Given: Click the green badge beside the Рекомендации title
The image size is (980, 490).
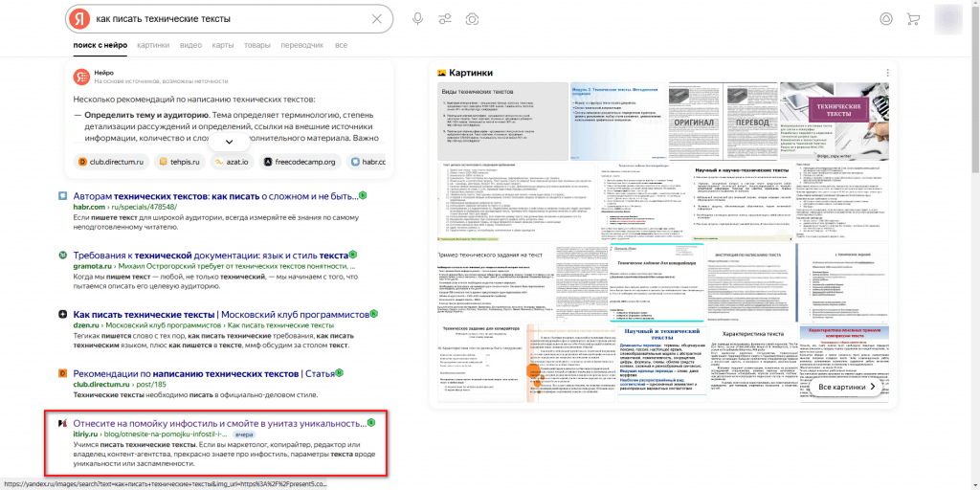Looking at the screenshot, I should [341, 372].
